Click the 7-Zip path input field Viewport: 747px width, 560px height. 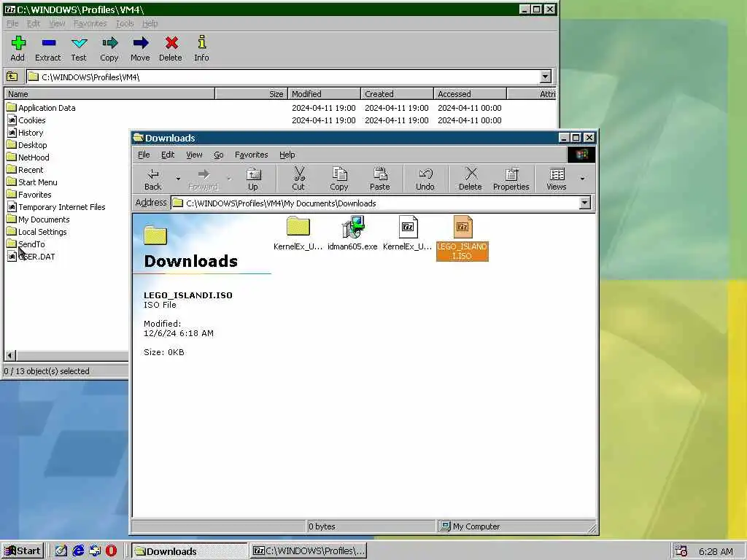click(283, 77)
